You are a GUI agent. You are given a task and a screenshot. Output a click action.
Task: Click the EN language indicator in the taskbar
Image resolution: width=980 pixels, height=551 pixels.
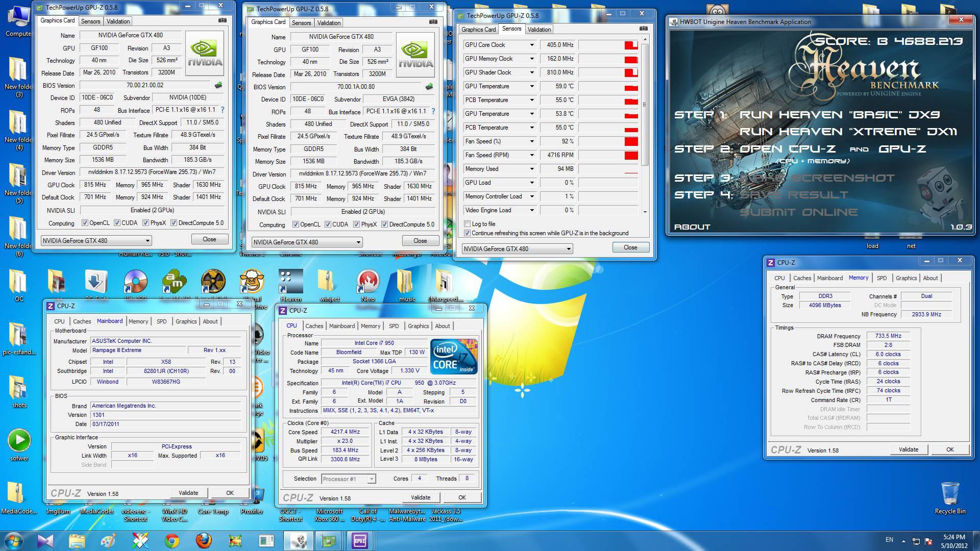click(889, 539)
